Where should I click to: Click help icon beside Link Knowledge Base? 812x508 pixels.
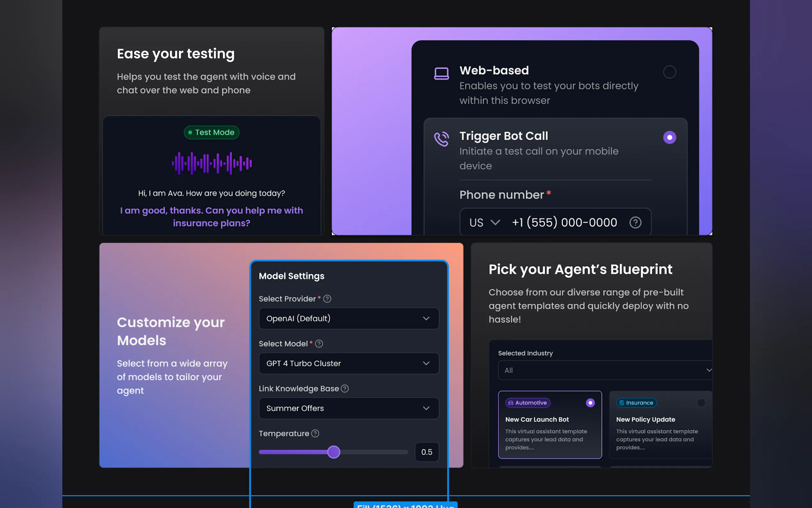(x=345, y=389)
